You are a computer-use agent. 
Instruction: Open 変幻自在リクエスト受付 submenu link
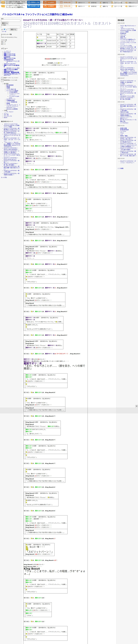click(13, 68)
